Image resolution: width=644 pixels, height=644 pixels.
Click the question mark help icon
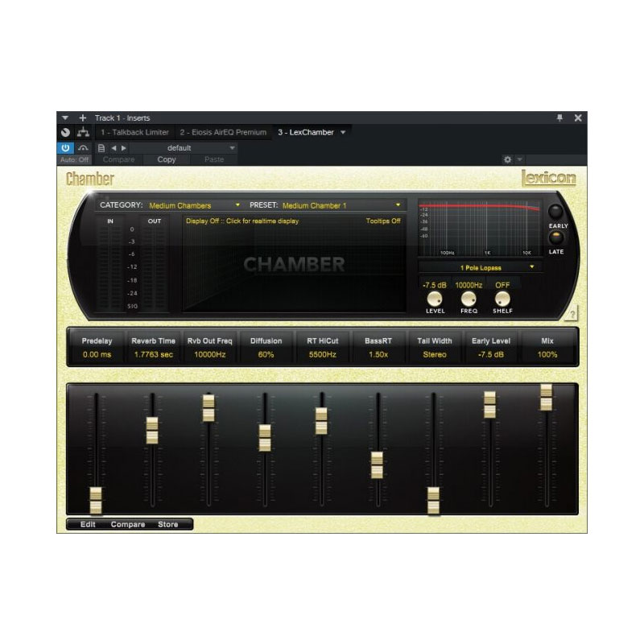tap(572, 313)
